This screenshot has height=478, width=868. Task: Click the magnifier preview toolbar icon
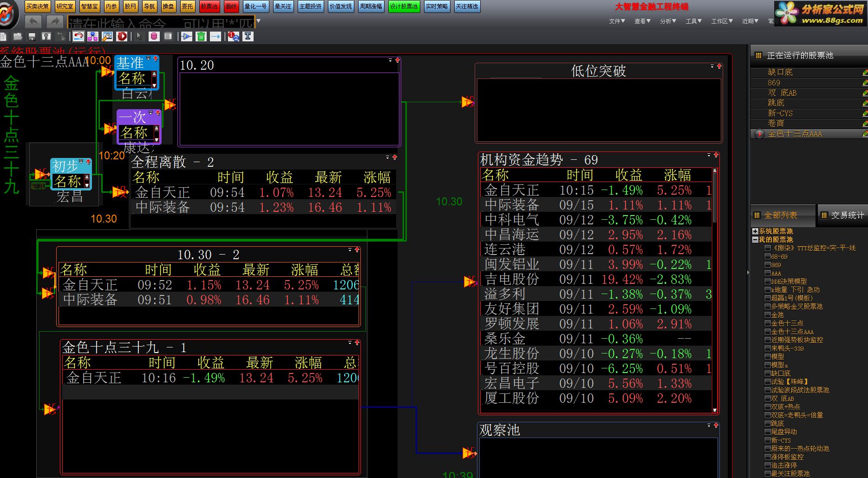107,36
